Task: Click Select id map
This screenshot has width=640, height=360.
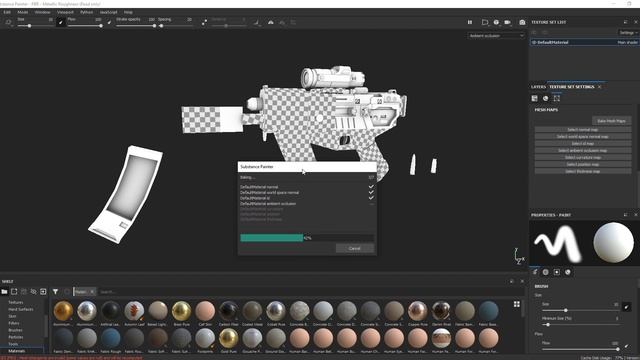Action: (582, 144)
